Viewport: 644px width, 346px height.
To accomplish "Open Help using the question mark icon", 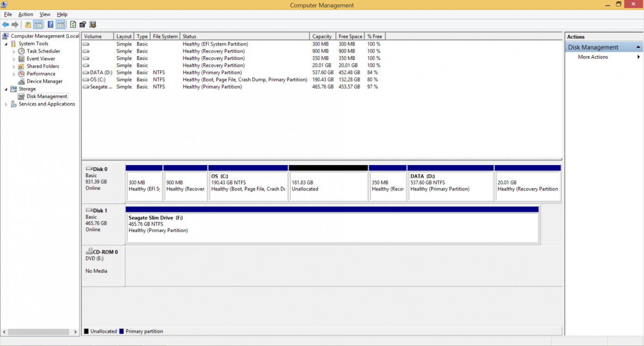I will (x=50, y=24).
